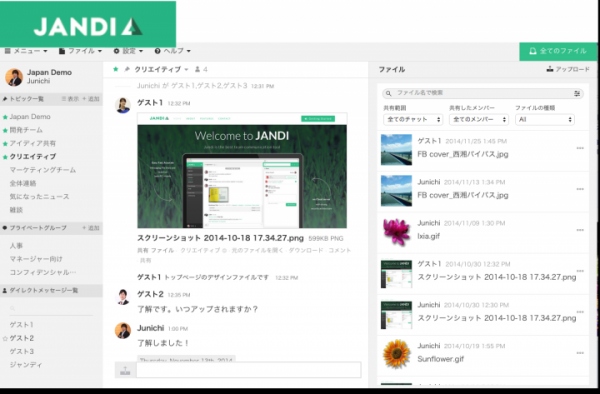Image resolution: width=600 pixels, height=394 pixels.
Task: Click the 全てのファイル green button
Action: 558,51
